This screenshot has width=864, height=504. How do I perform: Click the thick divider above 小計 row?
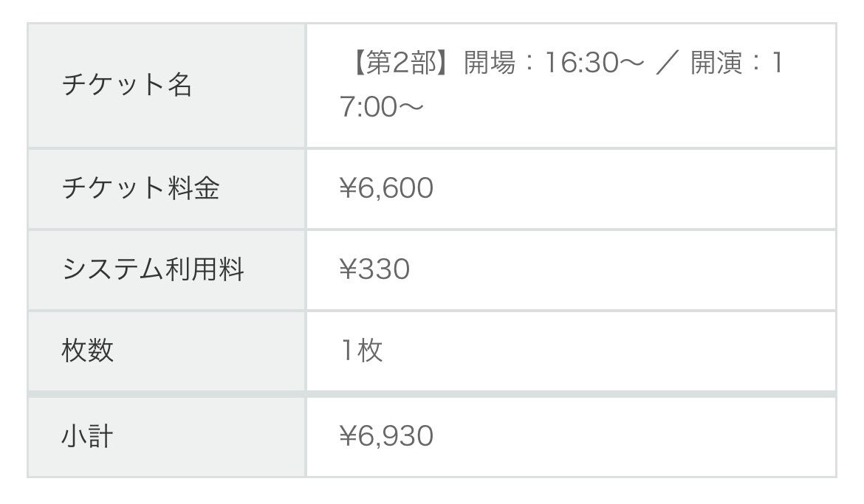(432, 394)
